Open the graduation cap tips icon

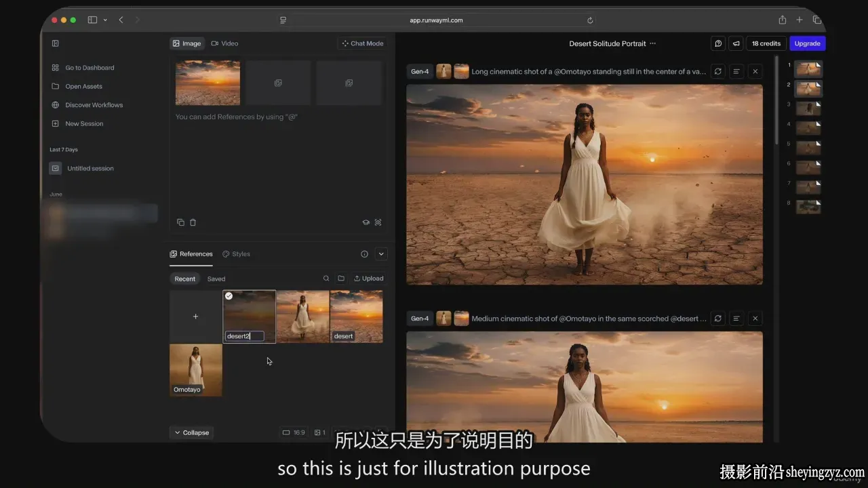pyautogui.click(x=366, y=222)
